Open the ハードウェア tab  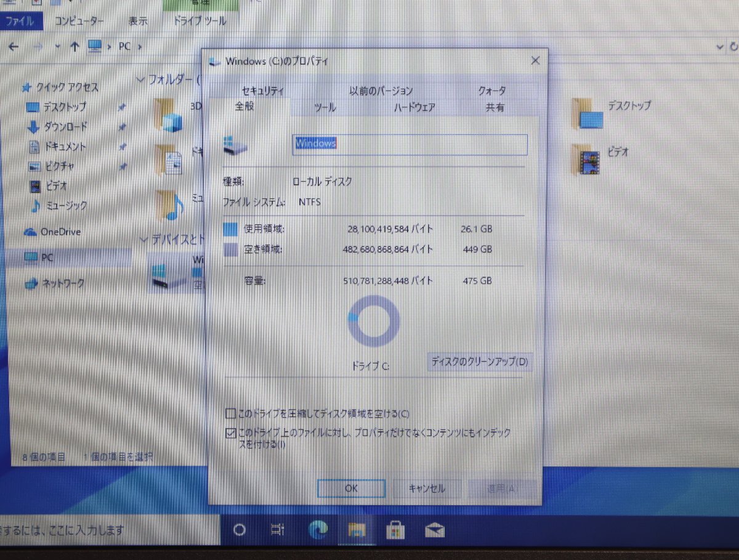414,108
